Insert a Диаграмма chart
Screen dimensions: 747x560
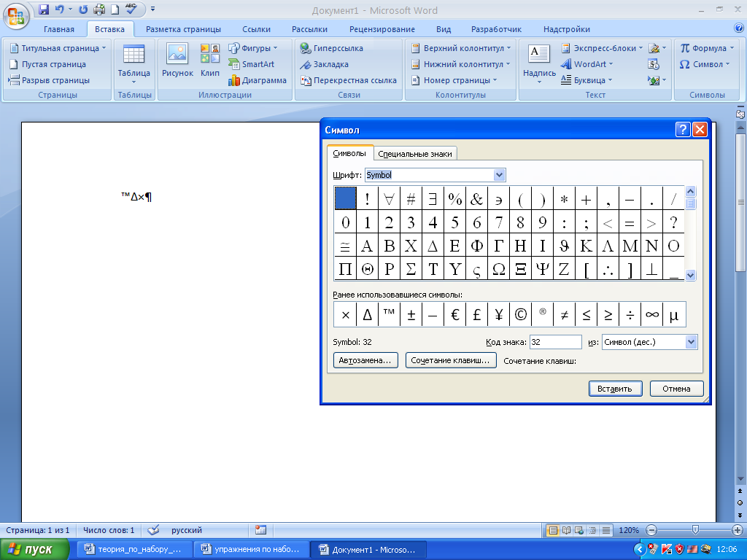258,80
